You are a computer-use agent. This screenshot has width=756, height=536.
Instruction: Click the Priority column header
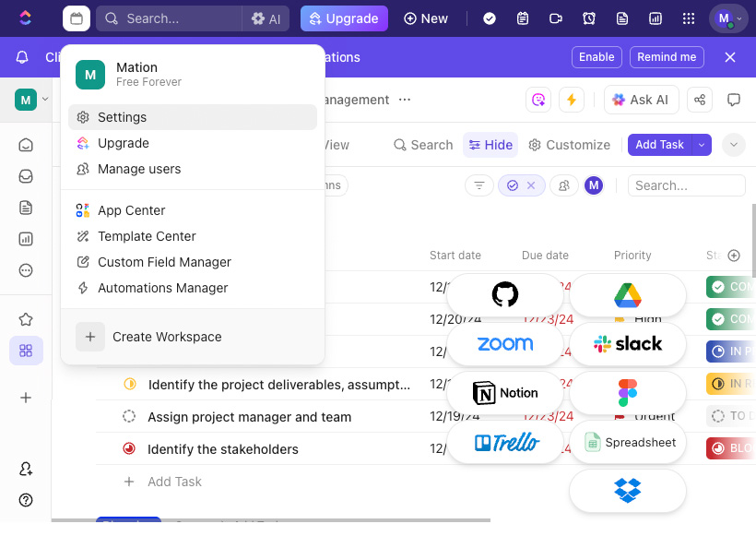coord(632,256)
